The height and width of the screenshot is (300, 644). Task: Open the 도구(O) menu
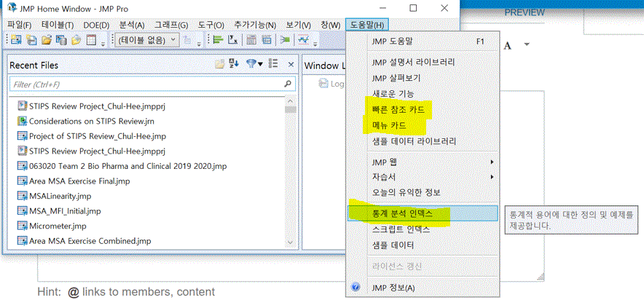pyautogui.click(x=211, y=25)
